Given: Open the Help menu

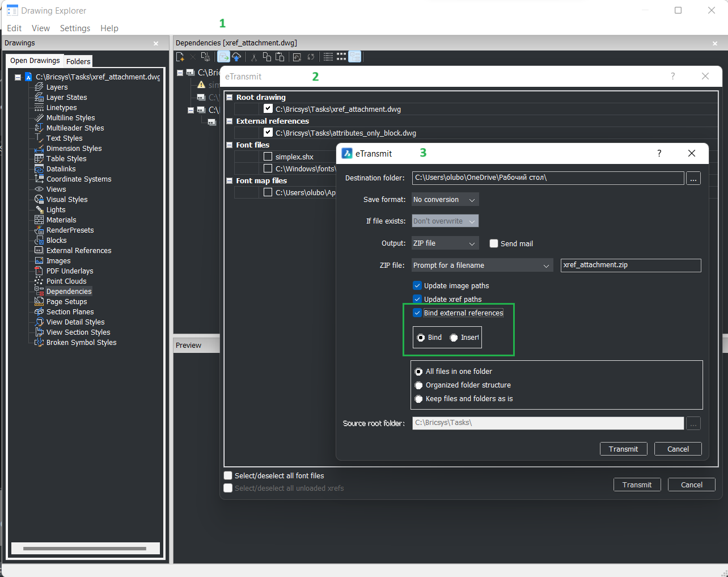Looking at the screenshot, I should tap(109, 28).
